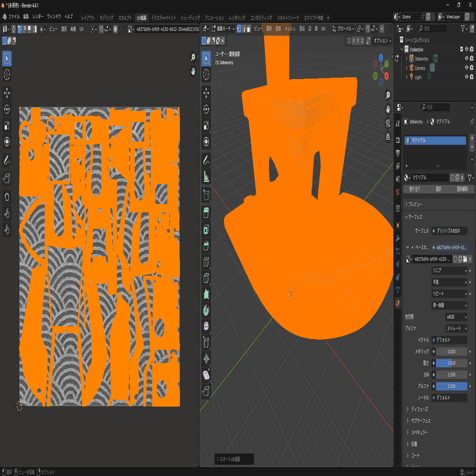The image size is (476, 476).
Task: Select the Cursor tool in 3D viewport toolbar
Action: [206, 74]
